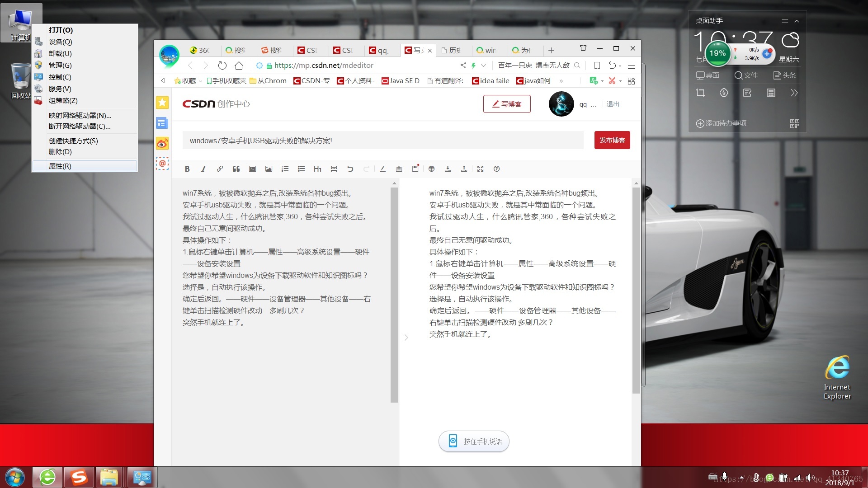Viewport: 868px width, 488px height.
Task: Click the 写博客 button
Action: [x=507, y=104]
